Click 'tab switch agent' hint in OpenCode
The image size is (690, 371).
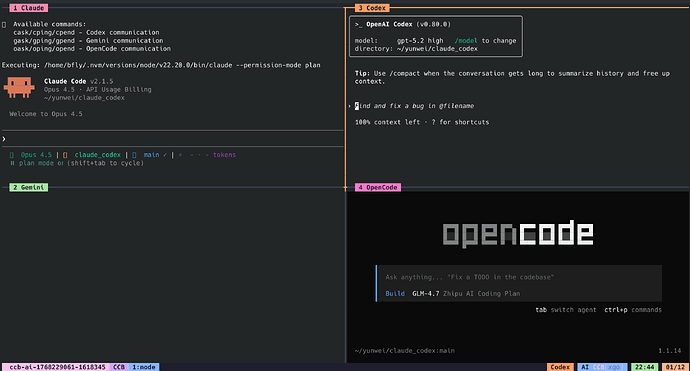(566, 310)
